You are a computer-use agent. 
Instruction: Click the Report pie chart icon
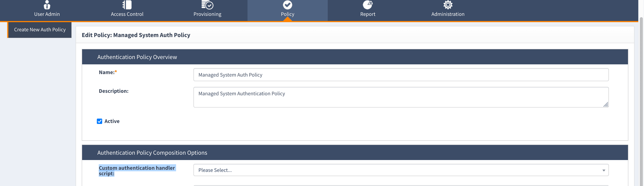[368, 5]
